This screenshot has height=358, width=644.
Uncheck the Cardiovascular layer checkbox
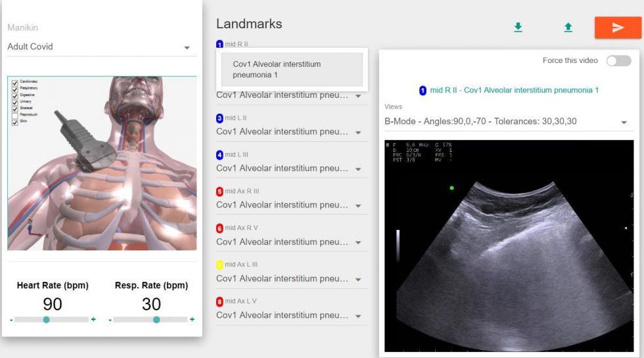[x=14, y=83]
